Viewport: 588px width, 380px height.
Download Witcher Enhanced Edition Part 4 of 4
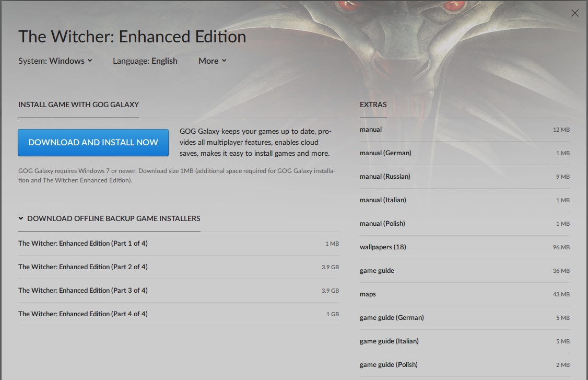coord(179,314)
